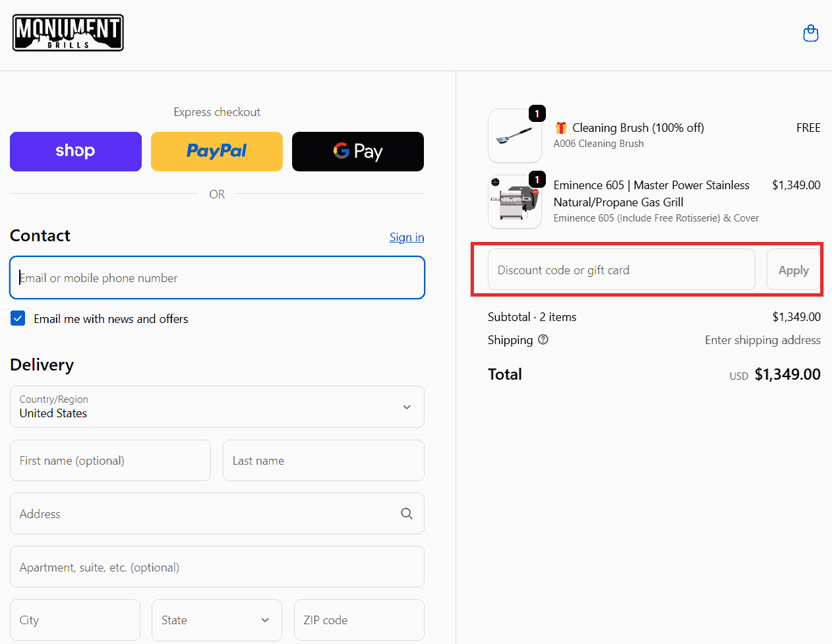Viewport: 832px width, 644px height.
Task: Click the address search magnifier icon
Action: tap(407, 513)
